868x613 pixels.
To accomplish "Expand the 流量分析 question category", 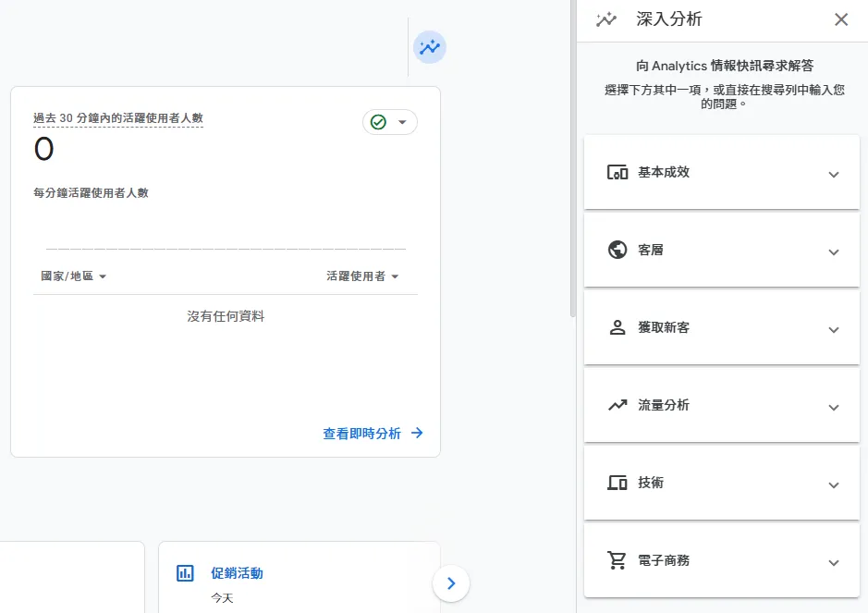I will [722, 405].
